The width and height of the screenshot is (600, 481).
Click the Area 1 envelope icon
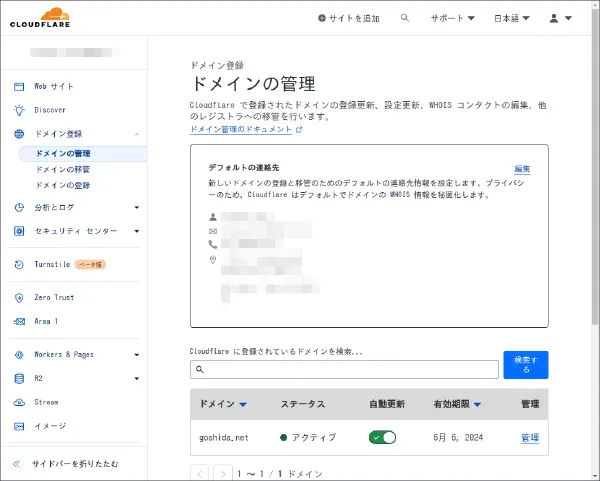pyautogui.click(x=19, y=321)
